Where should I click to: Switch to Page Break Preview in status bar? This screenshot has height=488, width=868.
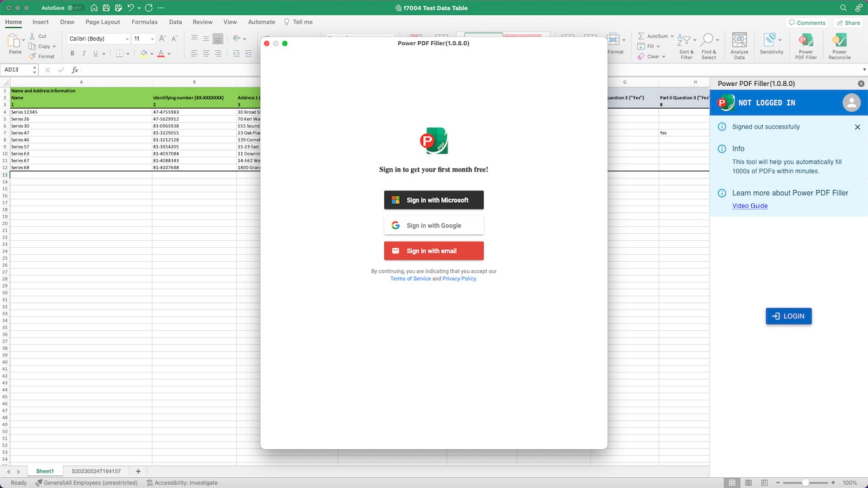[x=764, y=483]
